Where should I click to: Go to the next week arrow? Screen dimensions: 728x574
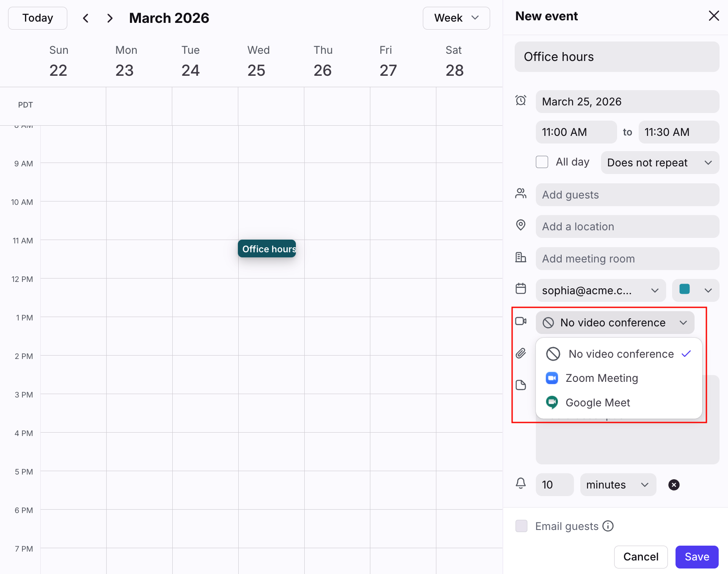pyautogui.click(x=110, y=18)
